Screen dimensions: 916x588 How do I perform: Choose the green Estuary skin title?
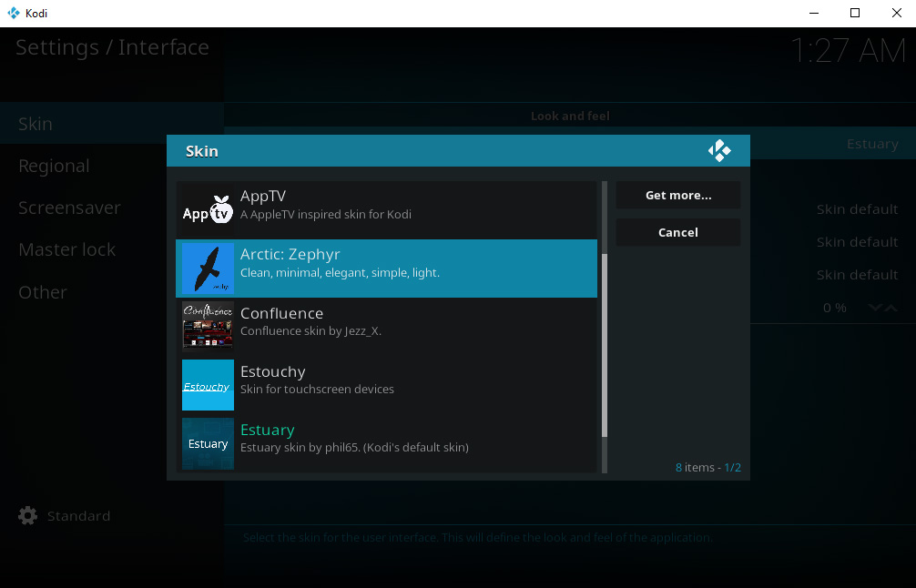pos(268,431)
